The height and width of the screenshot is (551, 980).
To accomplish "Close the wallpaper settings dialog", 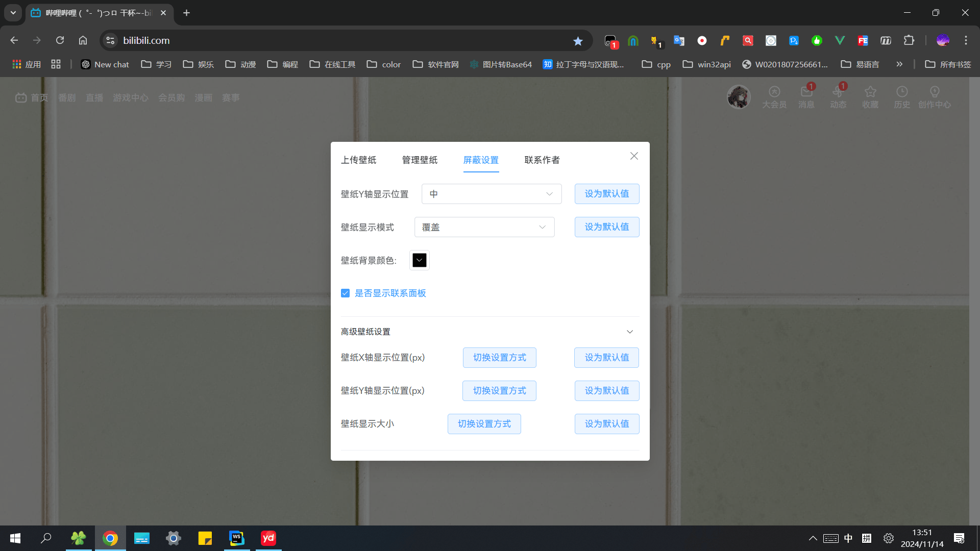I will point(634,156).
